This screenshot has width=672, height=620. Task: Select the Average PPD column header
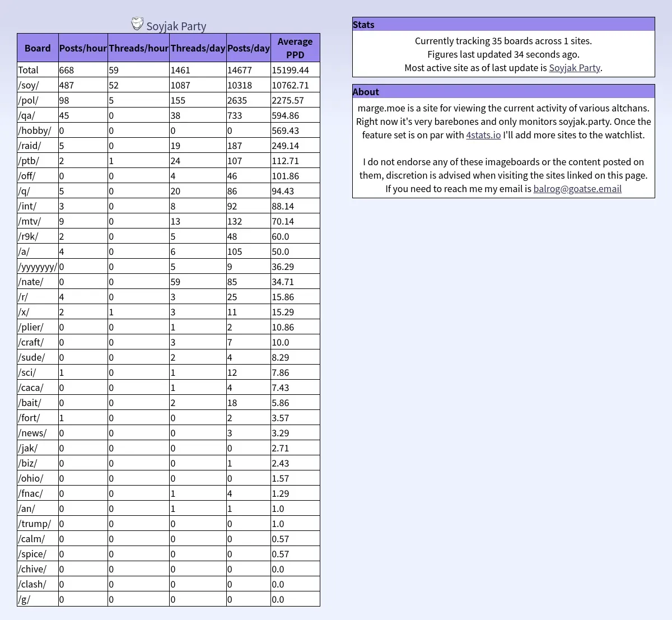click(295, 48)
